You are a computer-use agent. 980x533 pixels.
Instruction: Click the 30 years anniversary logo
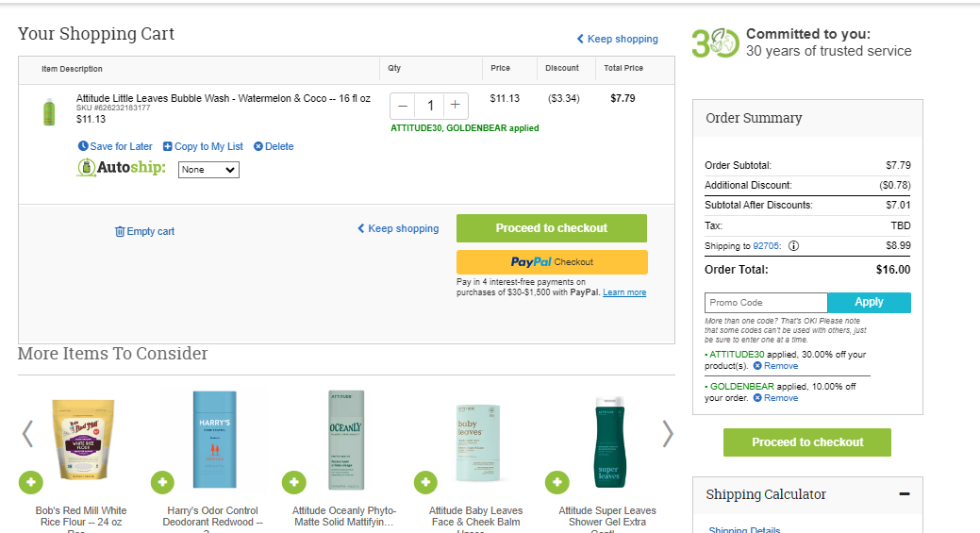click(716, 43)
